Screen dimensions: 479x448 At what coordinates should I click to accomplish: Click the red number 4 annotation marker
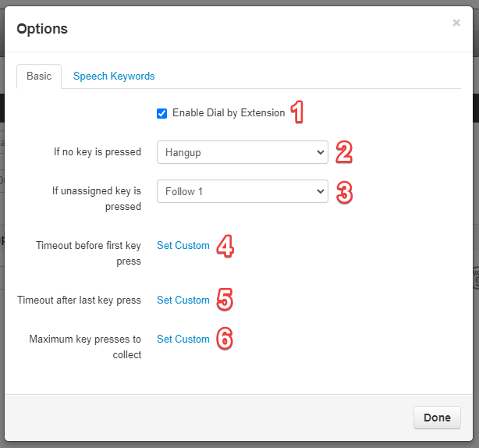225,246
